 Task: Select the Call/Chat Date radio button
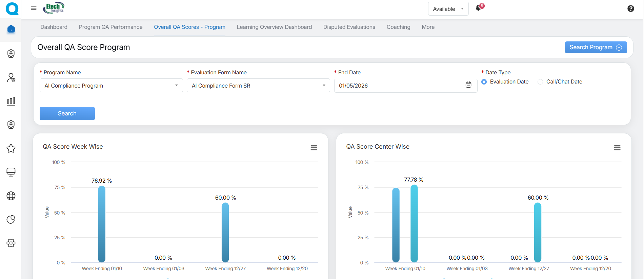[540, 82]
